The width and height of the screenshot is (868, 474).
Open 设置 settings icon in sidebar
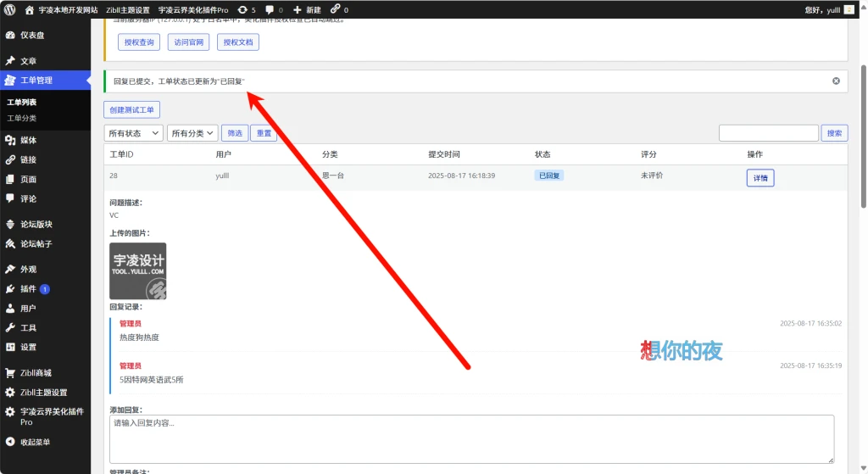pyautogui.click(x=10, y=347)
